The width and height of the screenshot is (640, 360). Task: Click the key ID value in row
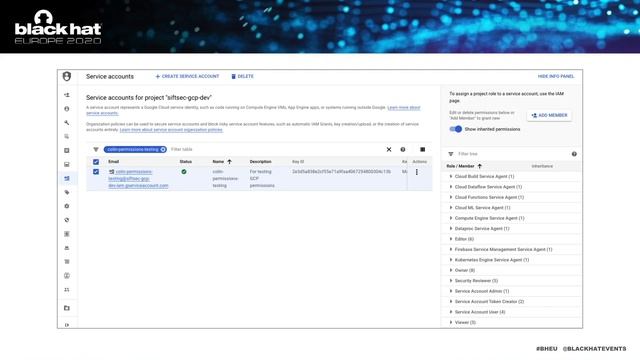click(341, 172)
